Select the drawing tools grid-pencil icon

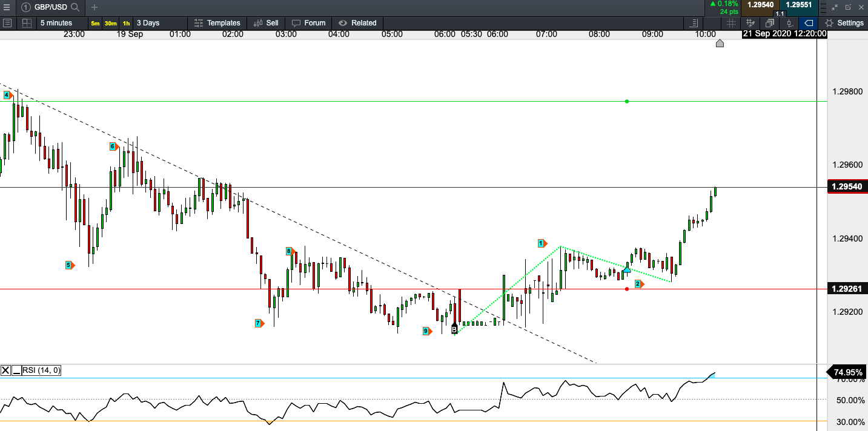751,23
